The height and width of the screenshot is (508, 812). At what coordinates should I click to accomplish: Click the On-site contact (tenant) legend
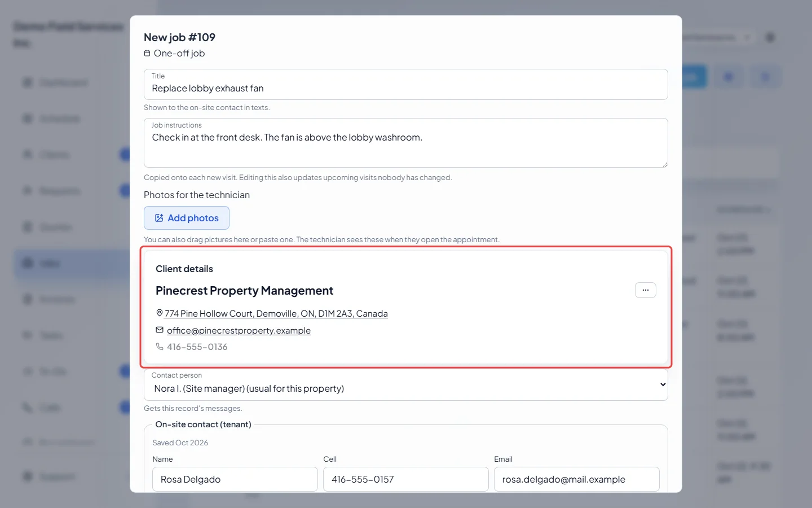tap(204, 424)
